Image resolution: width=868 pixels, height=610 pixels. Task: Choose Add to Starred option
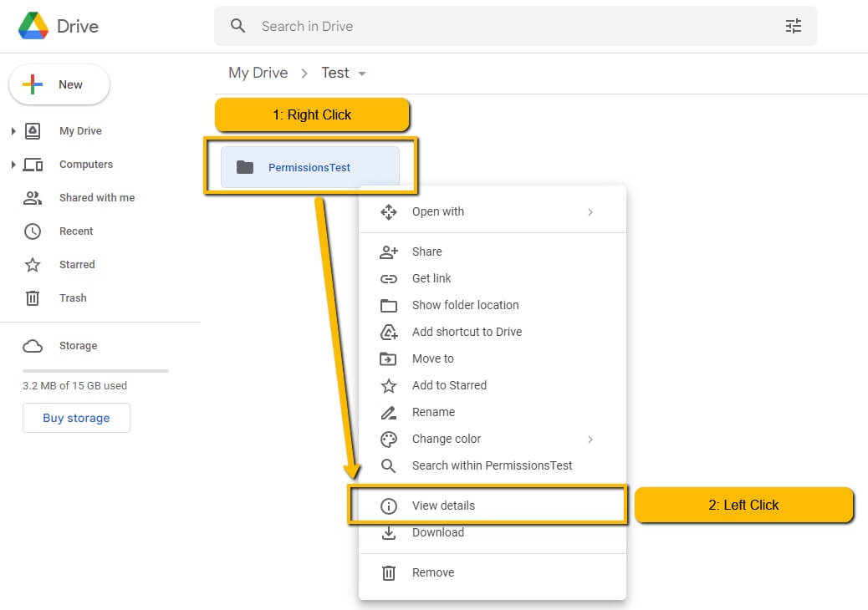[x=449, y=385]
